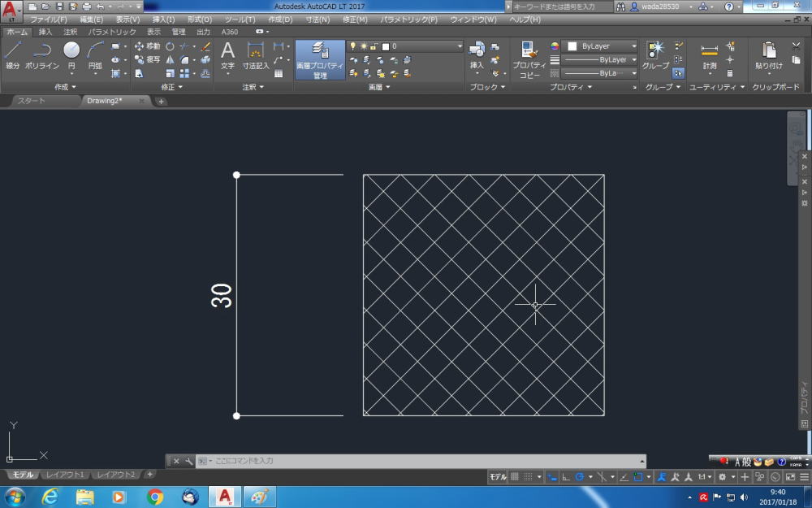Switch to the 注釈 ribbon tab
This screenshot has height=508, width=812.
70,32
